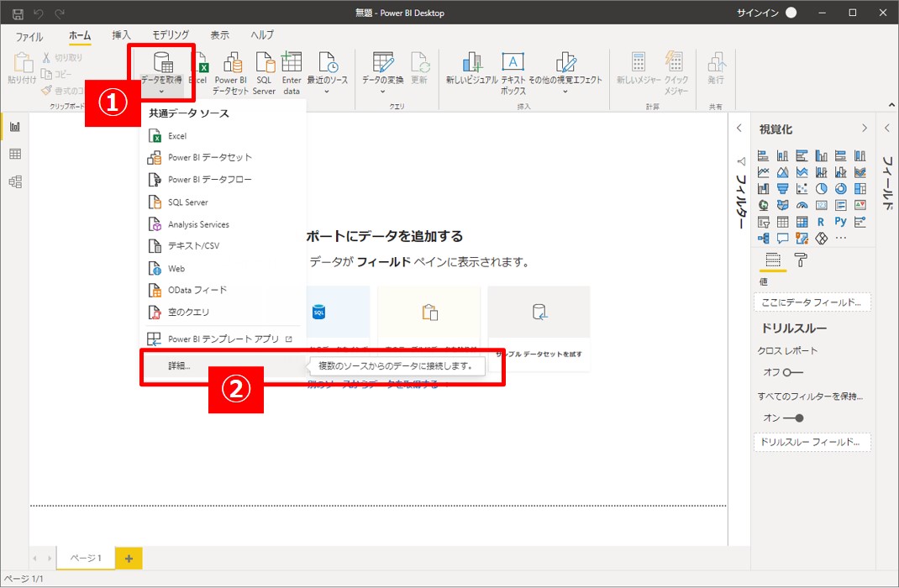Click the sign-in account circle
Image resolution: width=899 pixels, height=588 pixels.
pyautogui.click(x=791, y=13)
